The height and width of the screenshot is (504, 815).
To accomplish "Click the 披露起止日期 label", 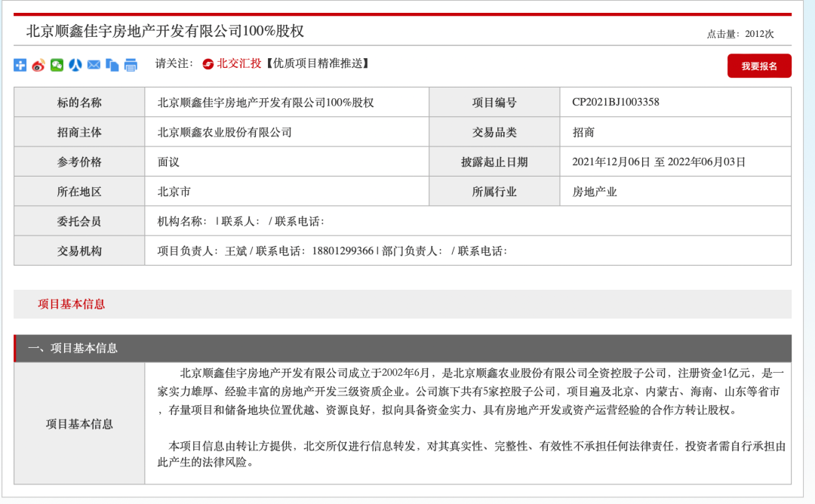I will click(x=494, y=162).
